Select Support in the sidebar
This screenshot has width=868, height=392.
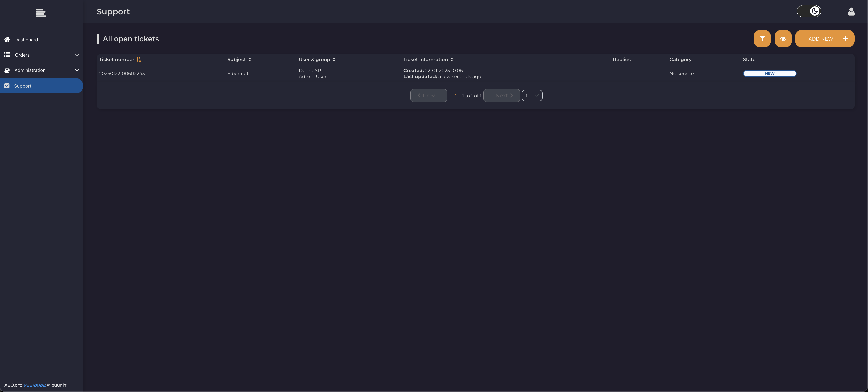[23, 86]
